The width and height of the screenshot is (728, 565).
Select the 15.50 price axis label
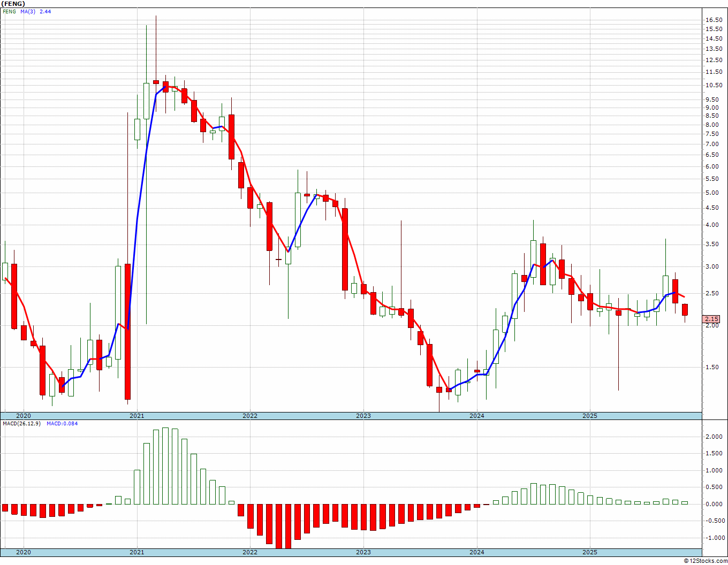click(x=714, y=29)
